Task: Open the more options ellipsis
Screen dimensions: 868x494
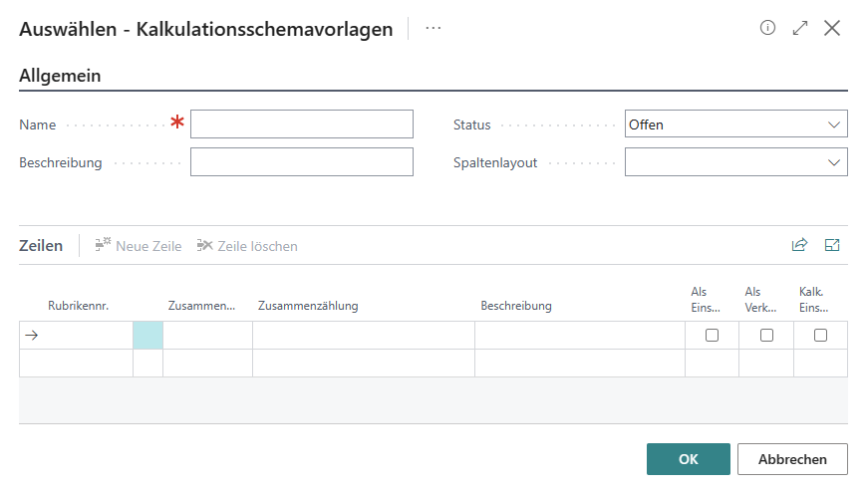Action: (x=433, y=28)
